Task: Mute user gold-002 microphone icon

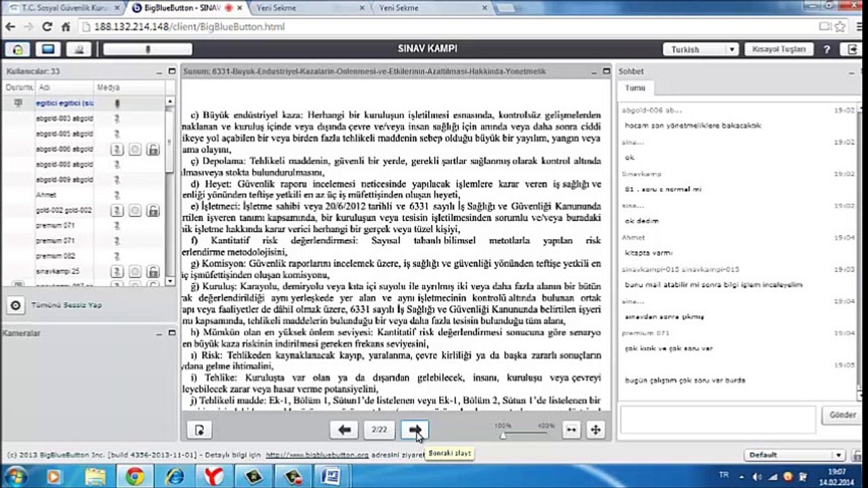Action: (x=117, y=211)
